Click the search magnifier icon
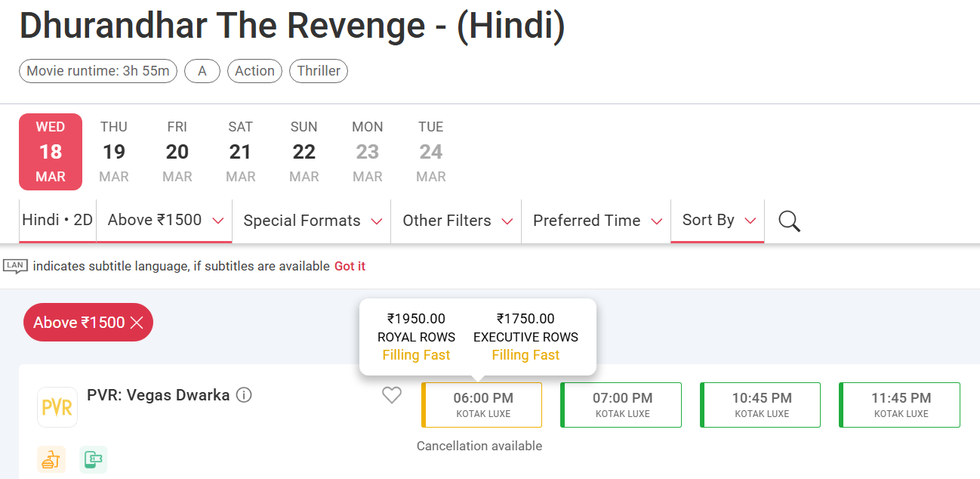 pyautogui.click(x=789, y=221)
